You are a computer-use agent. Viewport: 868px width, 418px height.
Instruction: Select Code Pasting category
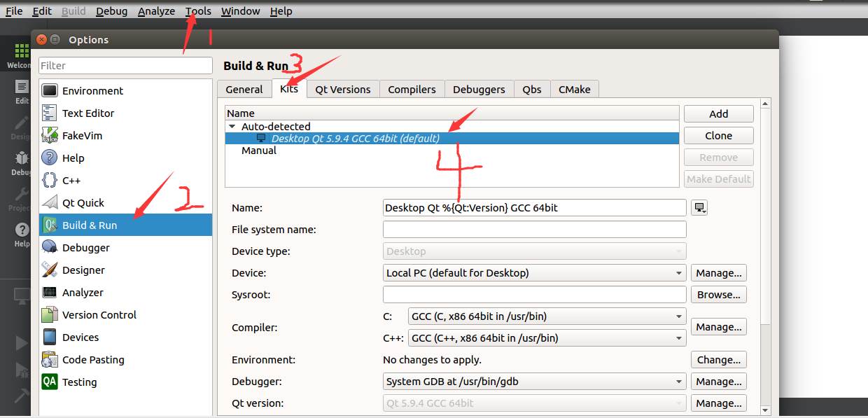(x=125, y=360)
